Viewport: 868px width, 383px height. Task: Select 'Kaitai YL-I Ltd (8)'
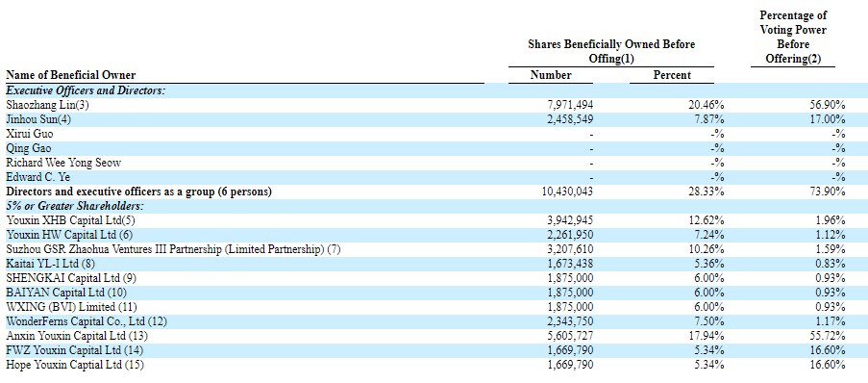[x=51, y=264]
